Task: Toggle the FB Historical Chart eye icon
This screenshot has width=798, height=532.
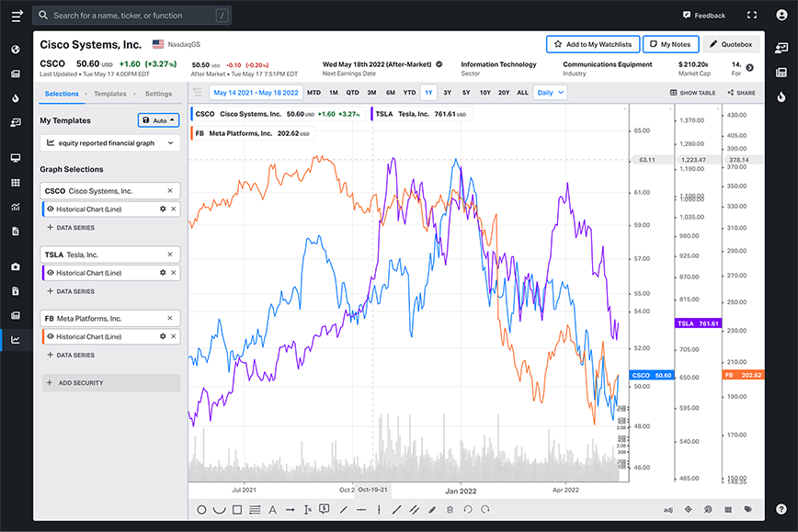Action: pos(51,336)
